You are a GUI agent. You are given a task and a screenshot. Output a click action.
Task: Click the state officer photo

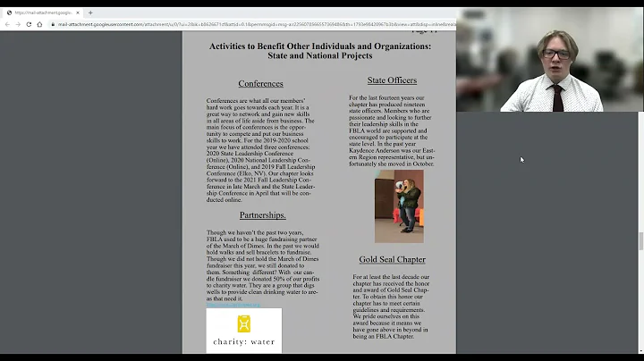click(399, 206)
